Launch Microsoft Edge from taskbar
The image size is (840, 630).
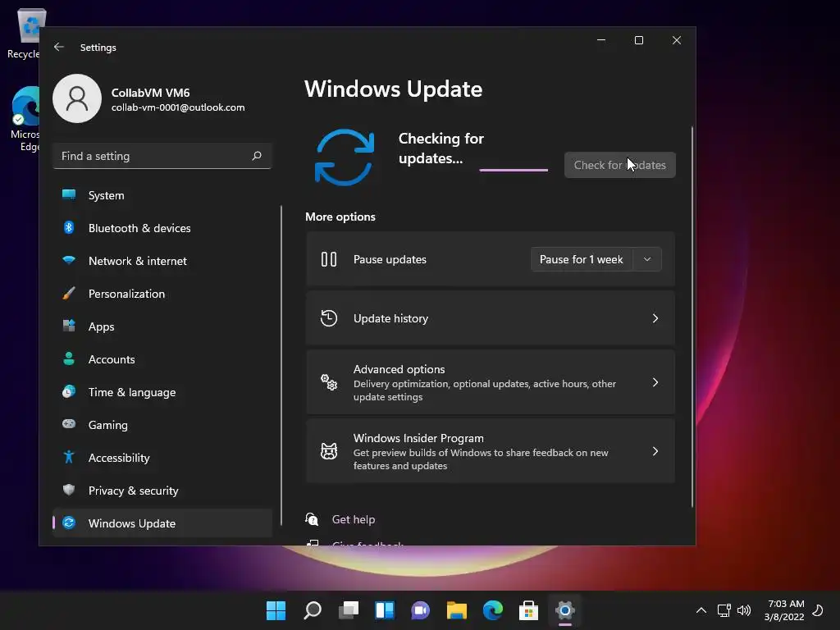493,610
